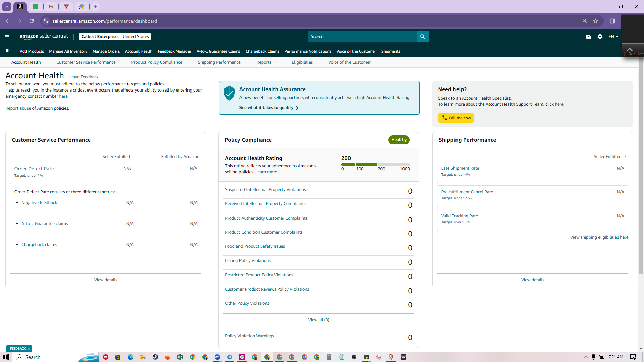Screen dimensions: 644x362
Task: Bookmark this page with the star icon
Action: point(596,21)
